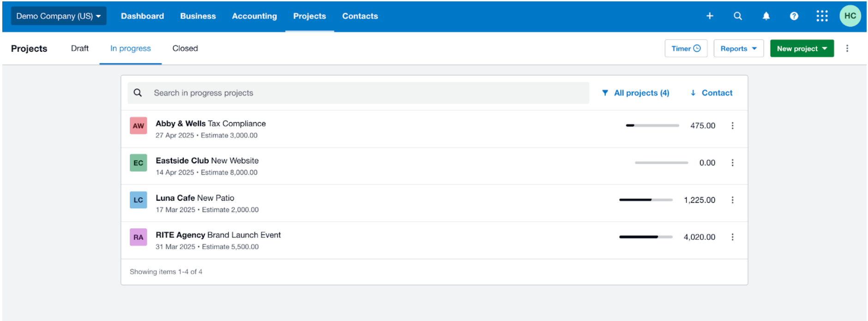Open the options menu for RITE Agency project
Screen dimensions: 868x321
click(732, 237)
